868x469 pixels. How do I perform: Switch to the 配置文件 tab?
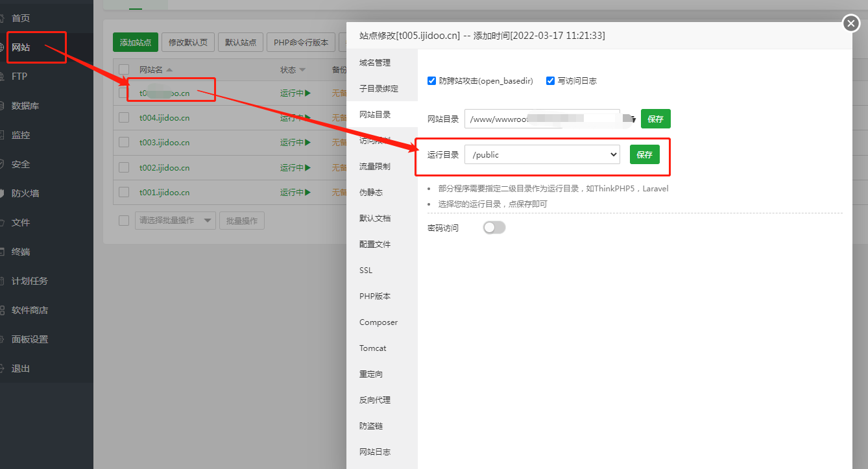tap(382, 244)
